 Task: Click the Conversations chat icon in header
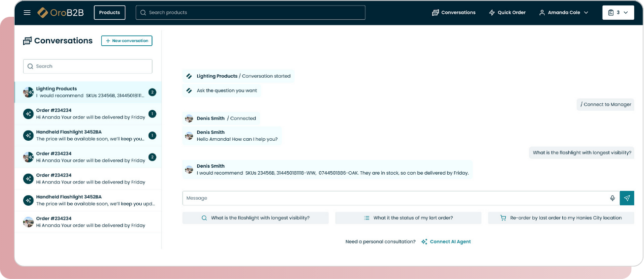435,13
